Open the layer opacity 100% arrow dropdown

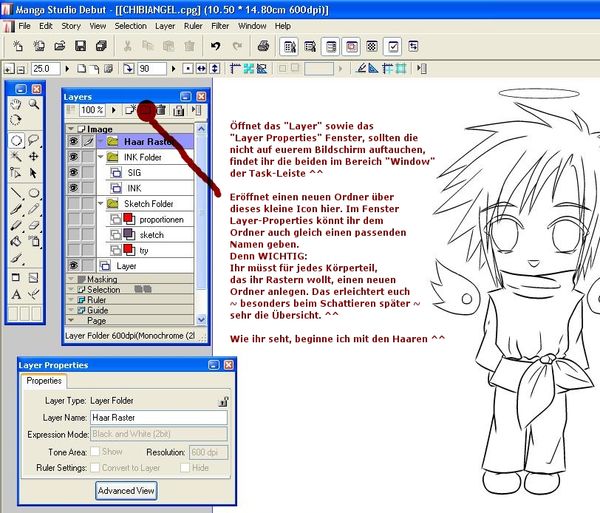113,110
